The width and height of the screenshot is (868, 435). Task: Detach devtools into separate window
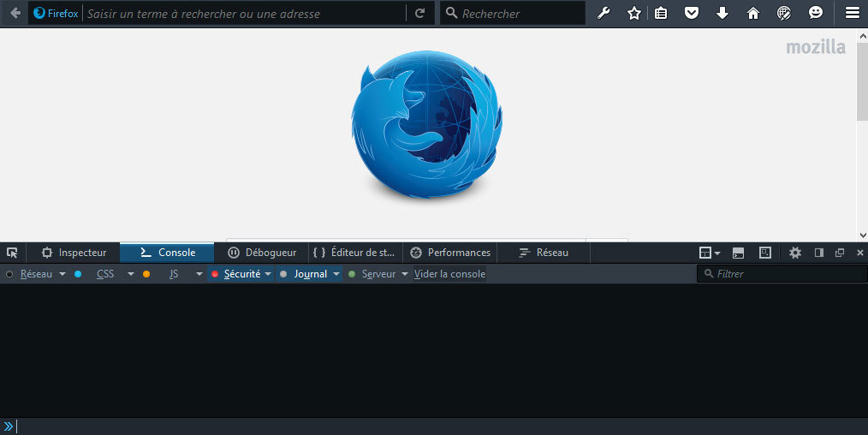tap(840, 253)
